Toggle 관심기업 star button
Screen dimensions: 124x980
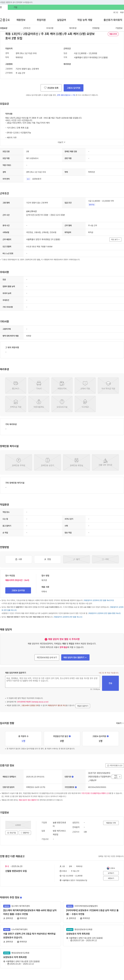pos(11,833)
